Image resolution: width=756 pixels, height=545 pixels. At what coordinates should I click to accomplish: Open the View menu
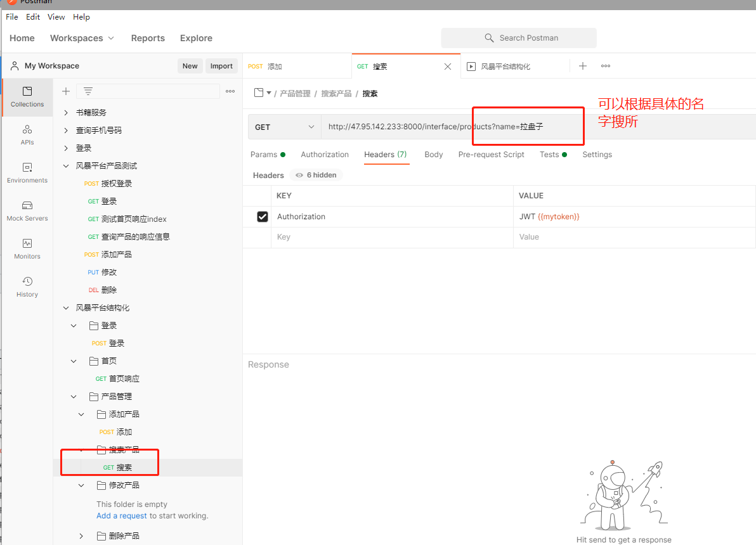point(56,17)
